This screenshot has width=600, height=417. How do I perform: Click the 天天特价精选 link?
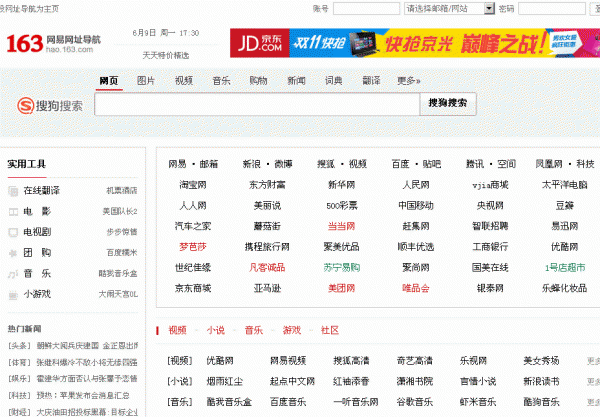(x=166, y=55)
